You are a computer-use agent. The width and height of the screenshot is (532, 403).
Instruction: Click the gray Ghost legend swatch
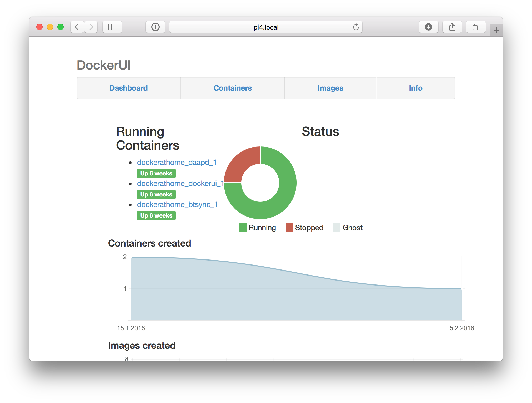[x=337, y=228]
